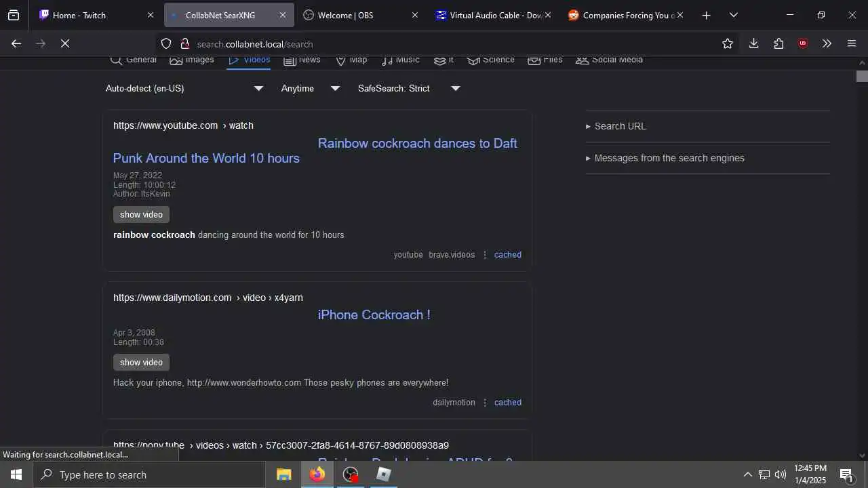Open Firefox from the taskbar
Screen dimensions: 868x488
317,474
